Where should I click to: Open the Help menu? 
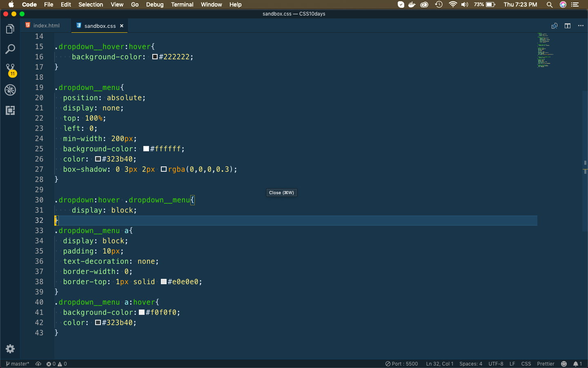(235, 4)
